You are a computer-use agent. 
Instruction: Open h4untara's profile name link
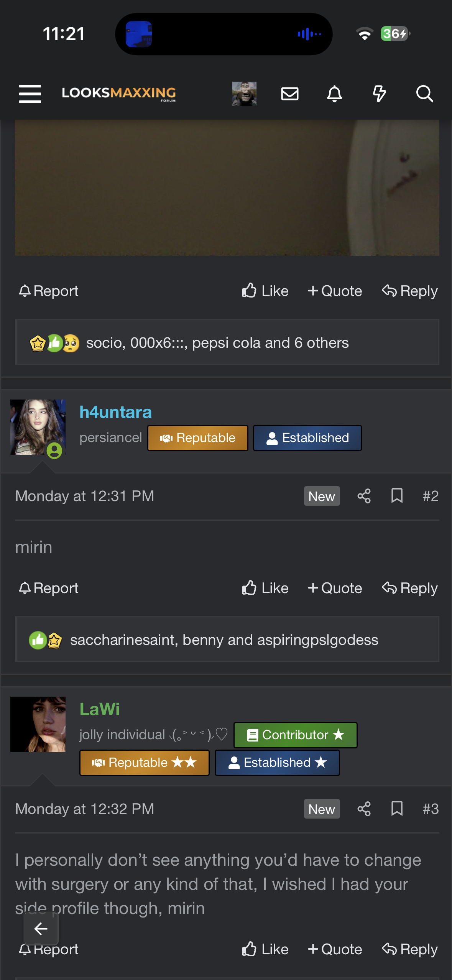pyautogui.click(x=115, y=412)
